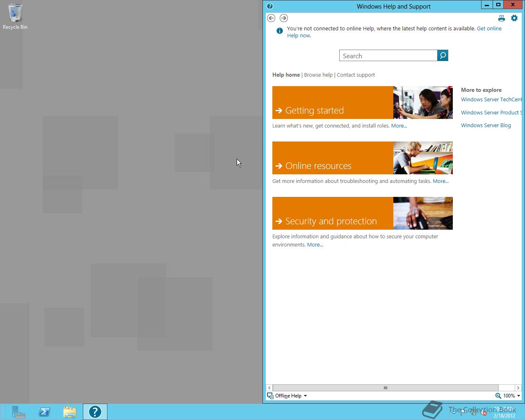Go forward with the Help forward arrow
This screenshot has width=525, height=420.
(x=284, y=18)
